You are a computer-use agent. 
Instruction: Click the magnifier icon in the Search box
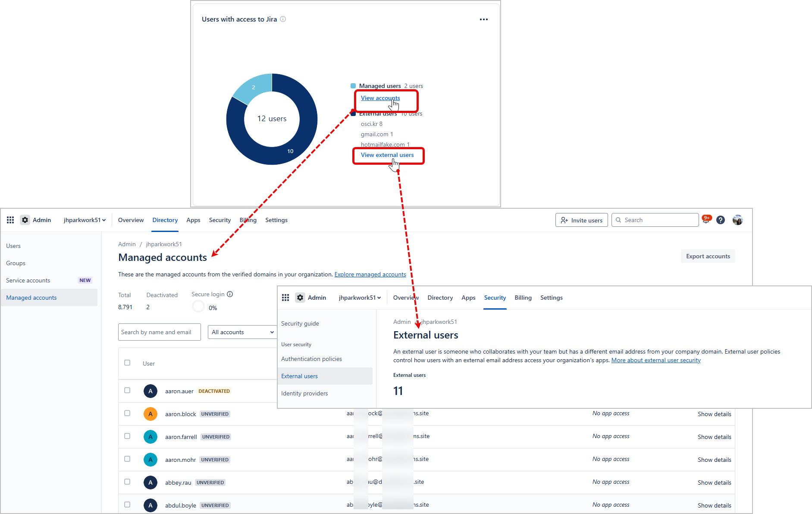point(618,220)
